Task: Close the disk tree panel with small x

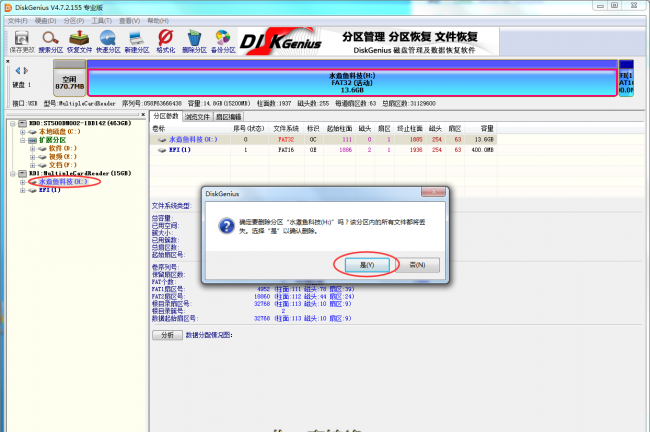Action: [143, 114]
